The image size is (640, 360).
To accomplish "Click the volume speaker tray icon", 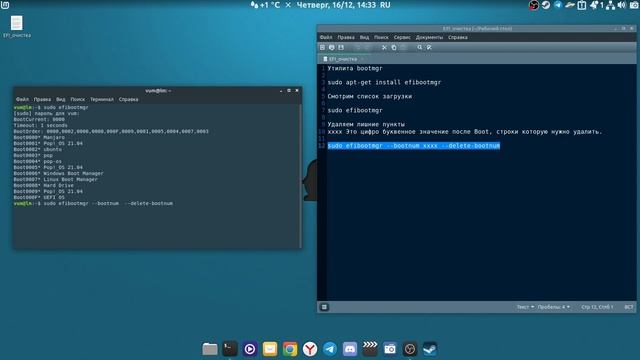I will (x=622, y=5).
